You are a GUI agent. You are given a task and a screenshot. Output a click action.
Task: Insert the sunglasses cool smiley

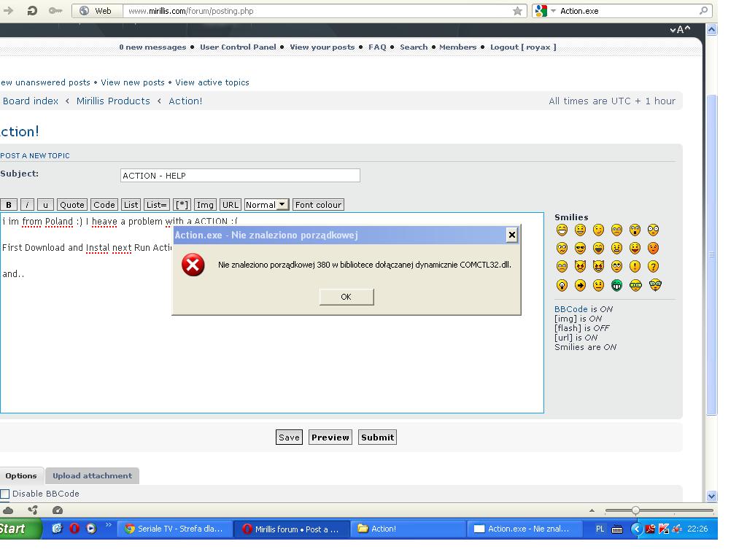pyautogui.click(x=580, y=249)
